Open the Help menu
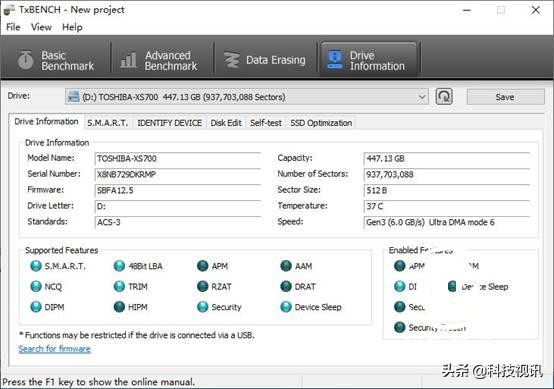The image size is (554, 389). click(x=72, y=27)
